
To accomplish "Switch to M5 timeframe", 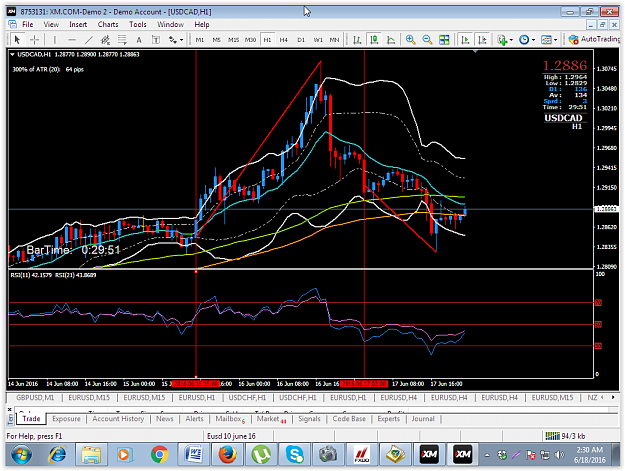I will 216,39.
